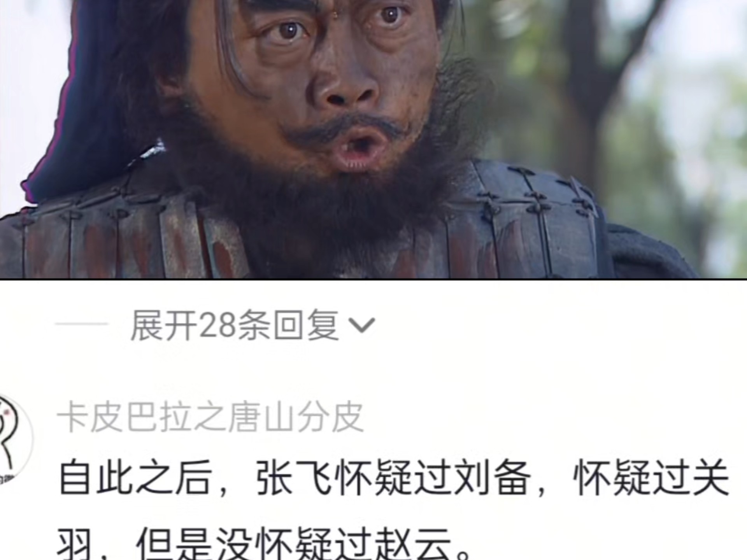747x560 pixels.
Task: Open the bearded warrior comment image
Action: tap(373, 139)
